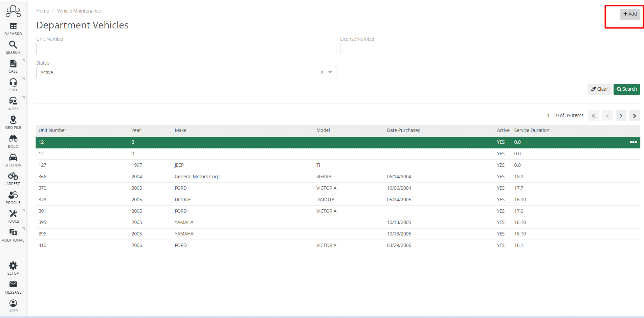Sort by the Active column header
Image resolution: width=644 pixels, height=318 pixels.
(x=503, y=130)
